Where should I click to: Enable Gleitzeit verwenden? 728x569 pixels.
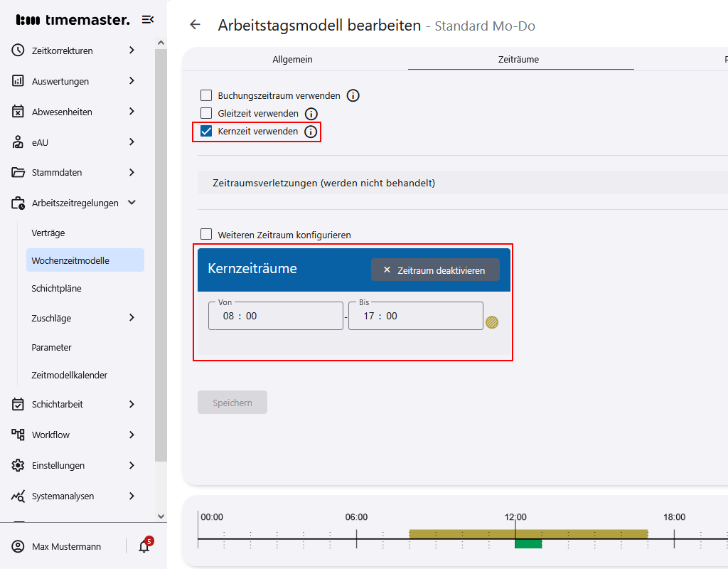pos(206,113)
